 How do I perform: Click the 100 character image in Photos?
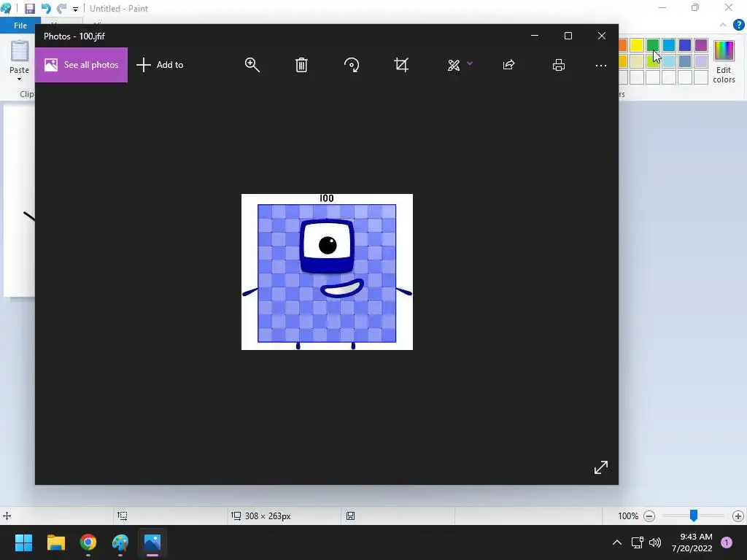point(327,272)
